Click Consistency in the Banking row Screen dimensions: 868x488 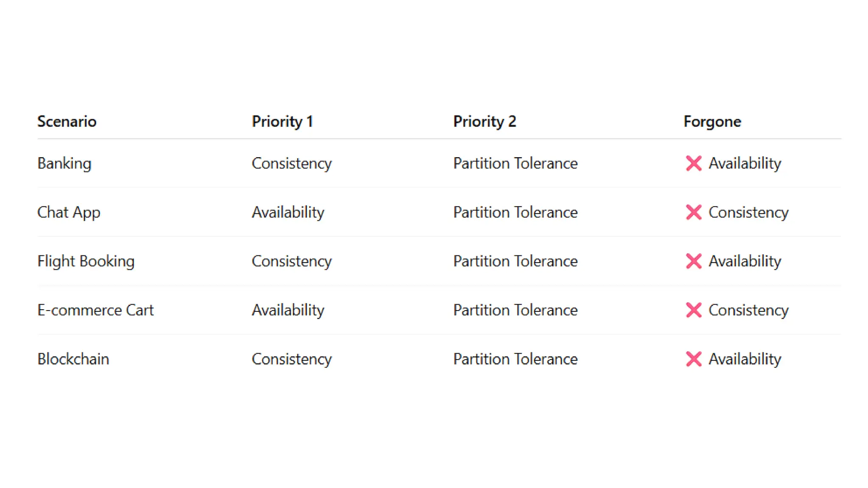(x=292, y=164)
